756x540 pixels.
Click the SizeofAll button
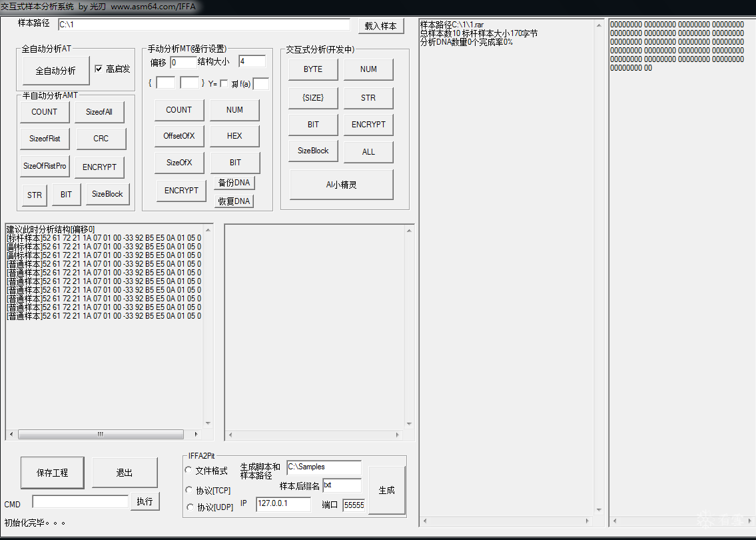pyautogui.click(x=100, y=112)
